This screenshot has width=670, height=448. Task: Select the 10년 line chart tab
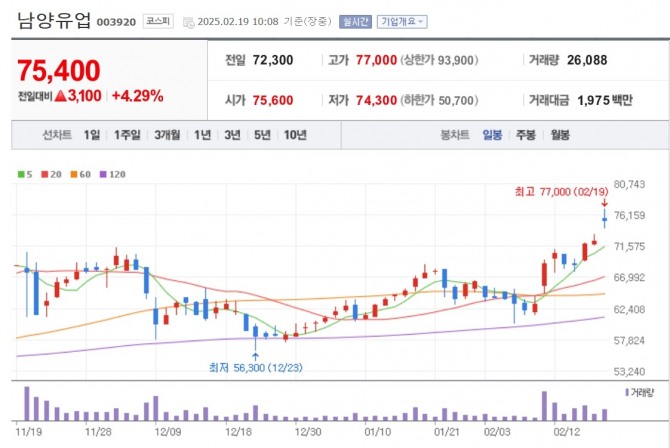(295, 135)
